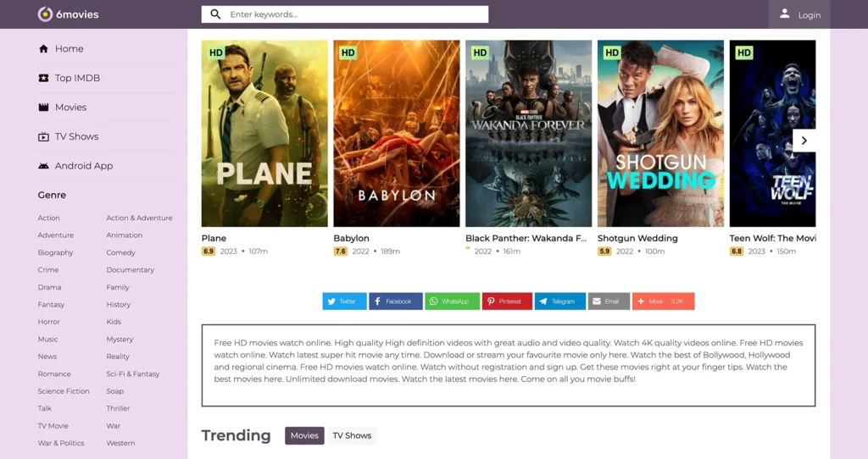Click the Shotgun Wedding title link

(637, 238)
